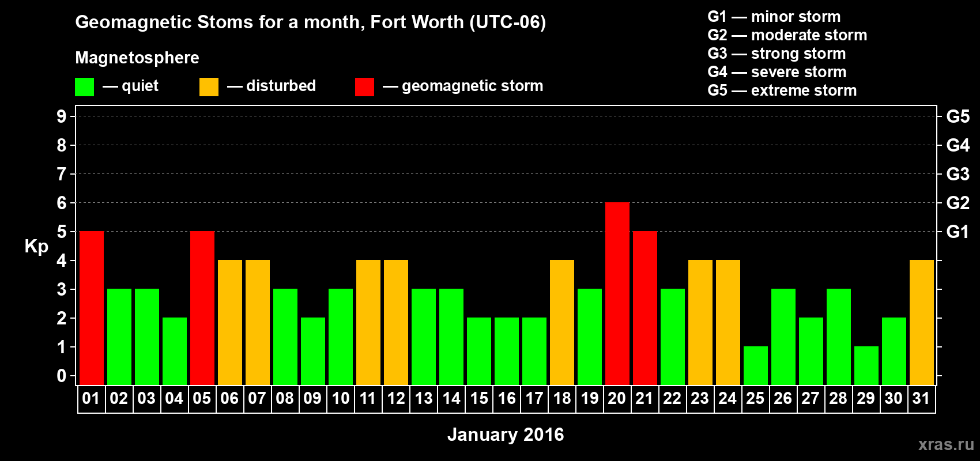Select the orange bar for day 31
Screen dimensions: 980x461
(x=922, y=323)
